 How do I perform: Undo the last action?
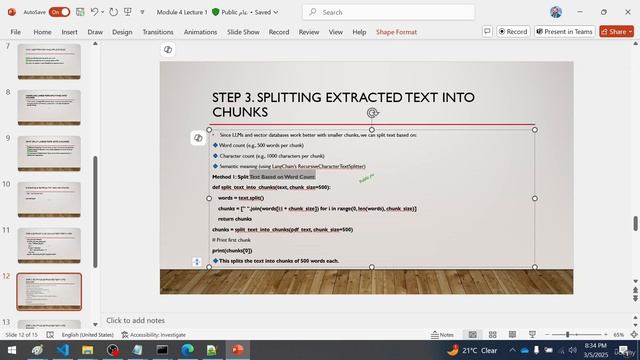(x=94, y=12)
